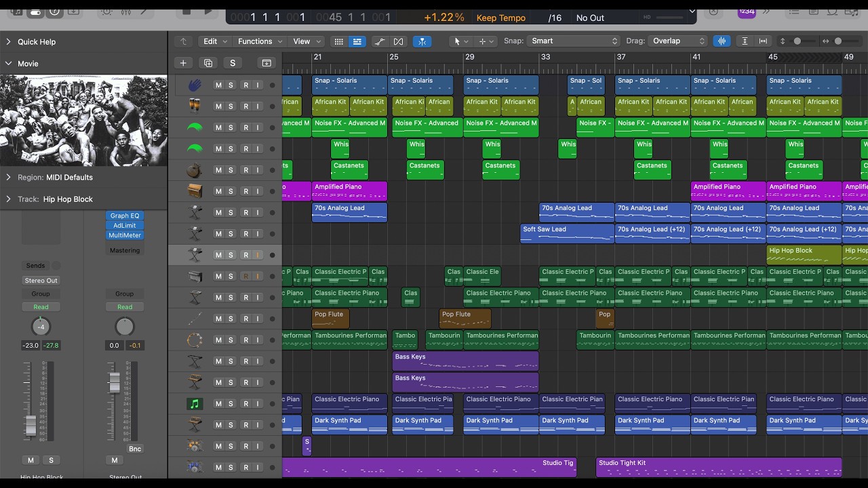The height and width of the screenshot is (488, 868).
Task: Click the Stereo Out output button
Action: 41,281
